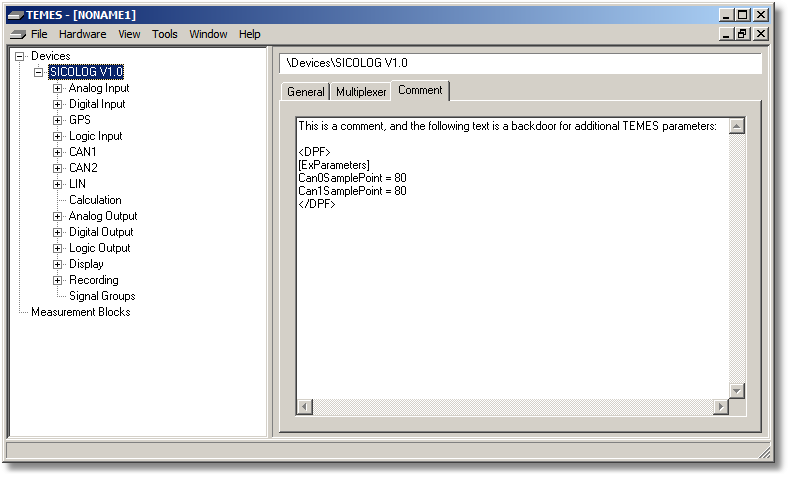Expand the Recording node

[57, 280]
